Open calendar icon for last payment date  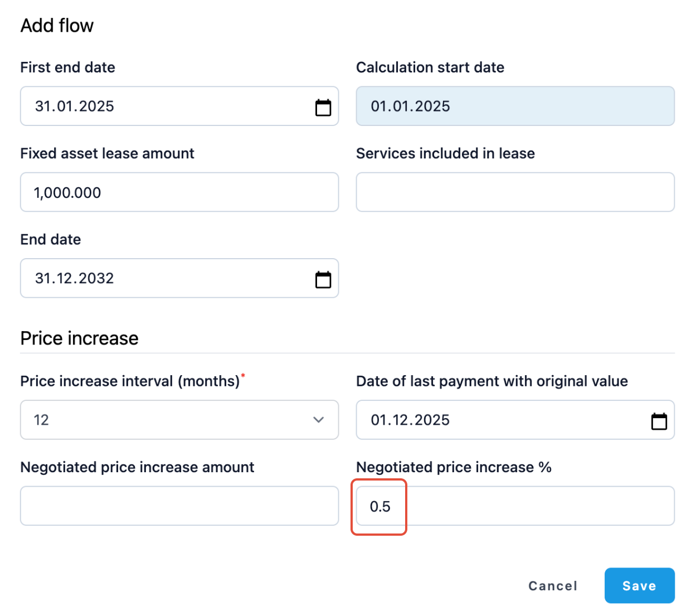pyautogui.click(x=659, y=421)
